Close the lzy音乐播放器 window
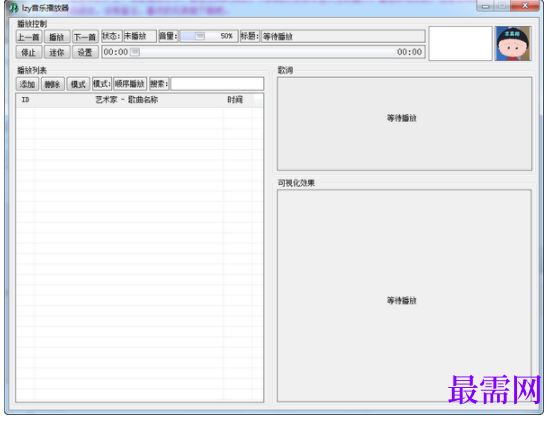Image resolution: width=560 pixels, height=421 pixels. click(525, 6)
